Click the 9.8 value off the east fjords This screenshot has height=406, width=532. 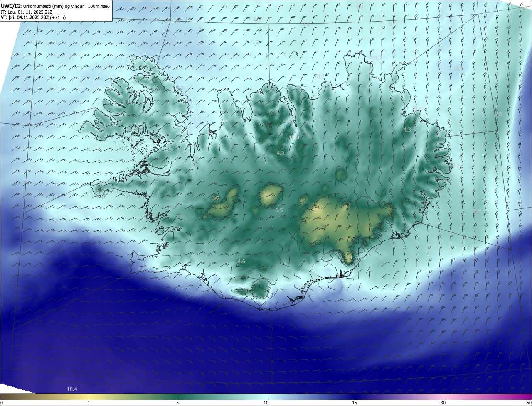[x=456, y=165]
